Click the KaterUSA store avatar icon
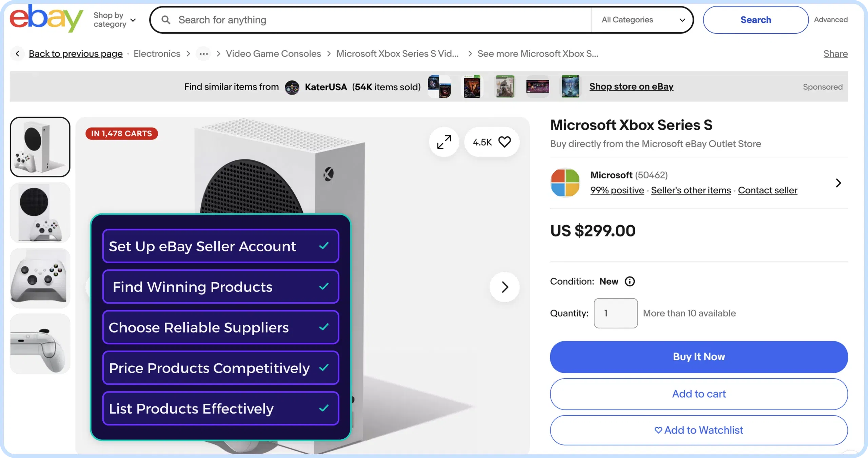Screen dimensions: 868x458 (x=292, y=87)
